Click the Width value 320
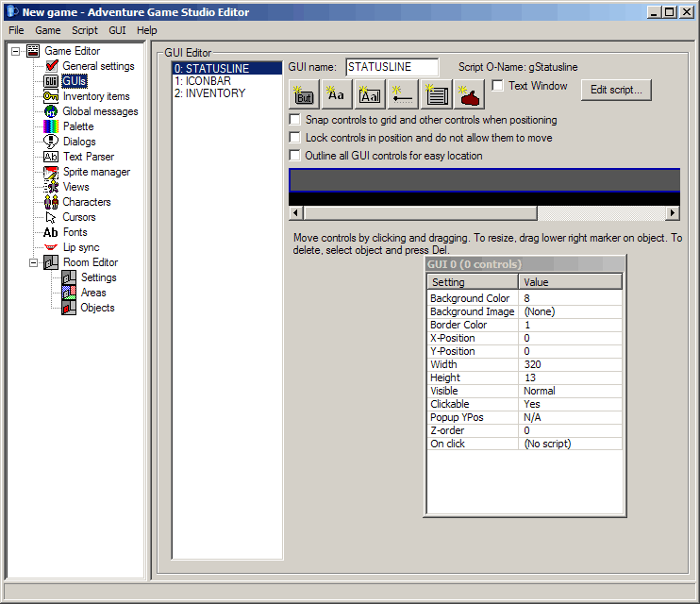Screen dimensions: 700x604 571,364
